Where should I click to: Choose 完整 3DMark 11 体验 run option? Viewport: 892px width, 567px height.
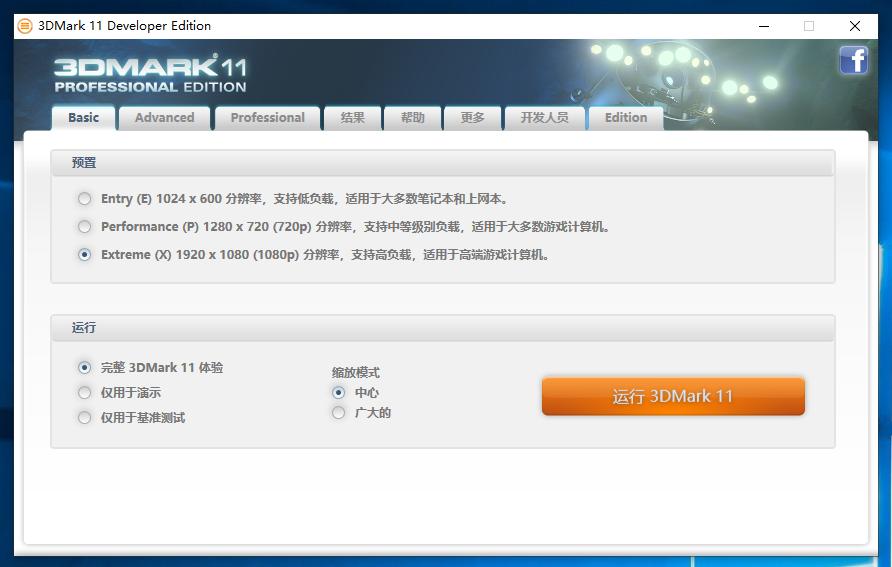(84, 367)
